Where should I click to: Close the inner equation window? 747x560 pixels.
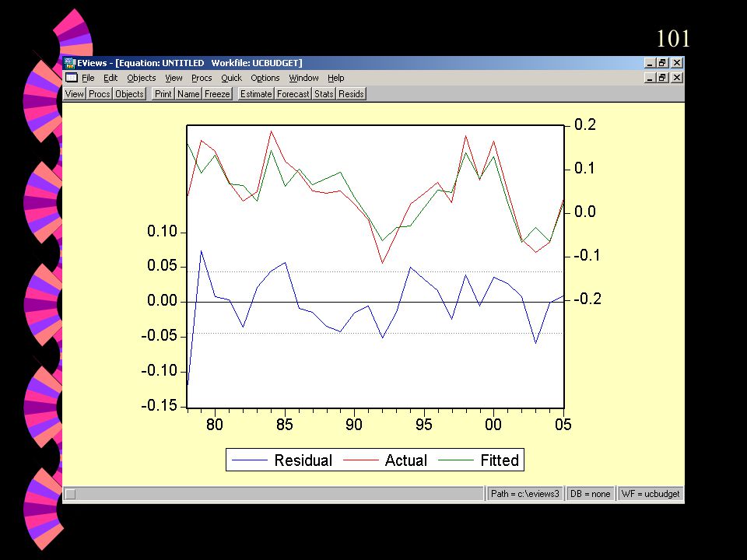click(x=677, y=78)
